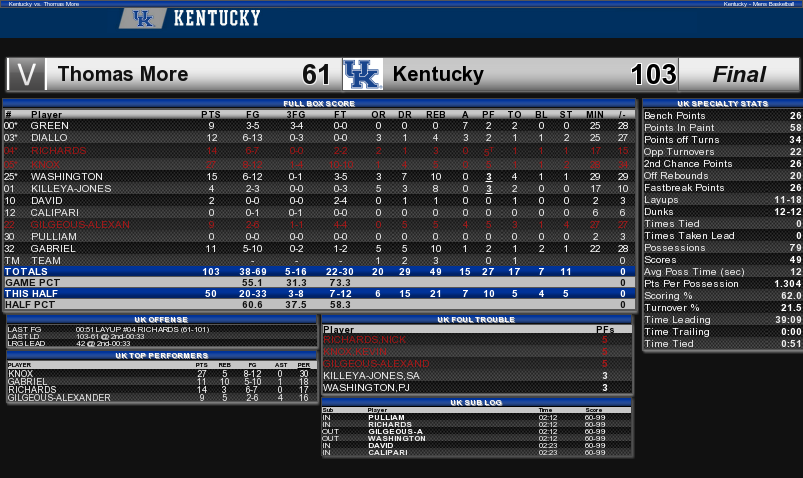Click the LAST FG line in UK Offense
This screenshot has height=478, width=803.
pos(161,329)
